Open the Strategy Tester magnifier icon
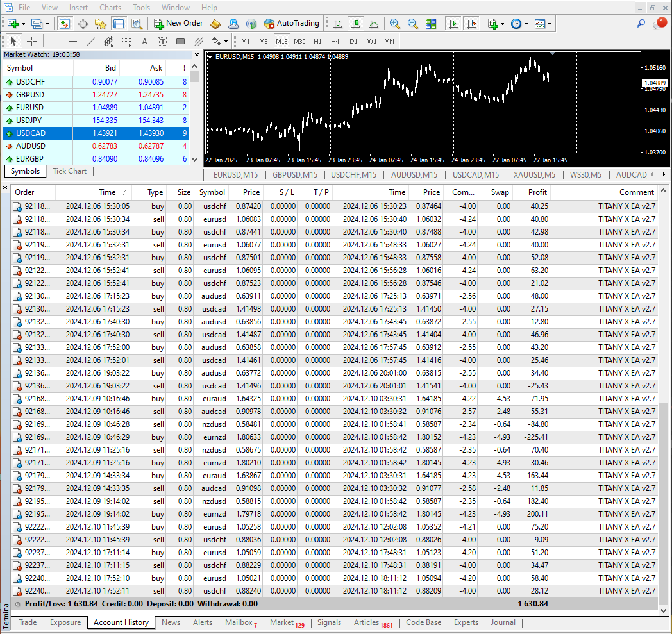The width and height of the screenshot is (672, 634). pos(137,24)
